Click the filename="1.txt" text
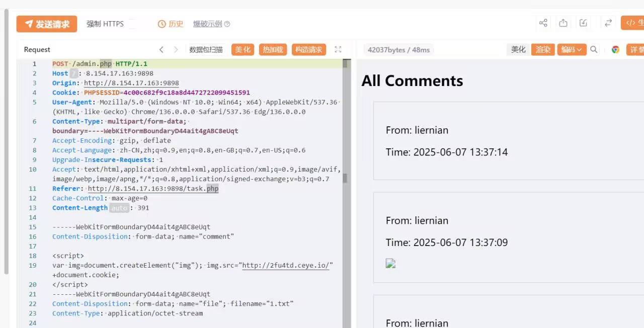This screenshot has width=644, height=328. pyautogui.click(x=262, y=304)
